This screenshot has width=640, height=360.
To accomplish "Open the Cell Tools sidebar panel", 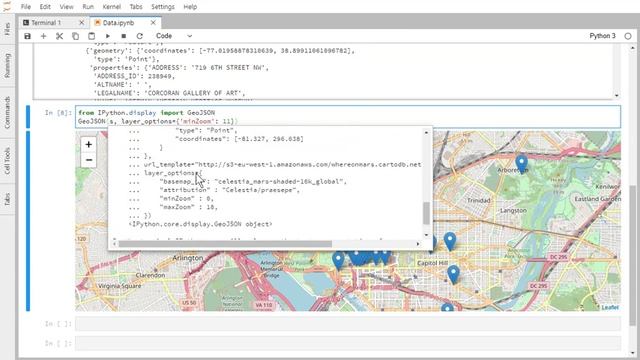I will coord(7,161).
